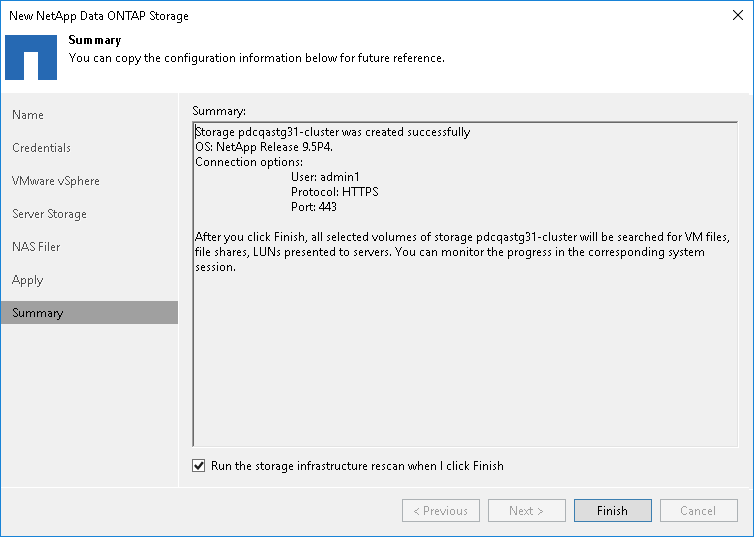The width and height of the screenshot is (754, 537).
Task: Click the 'User: admin1' line
Action: click(325, 176)
